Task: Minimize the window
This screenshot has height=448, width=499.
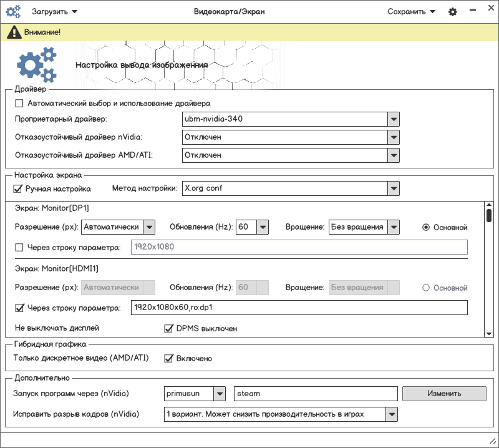Action: [x=472, y=11]
